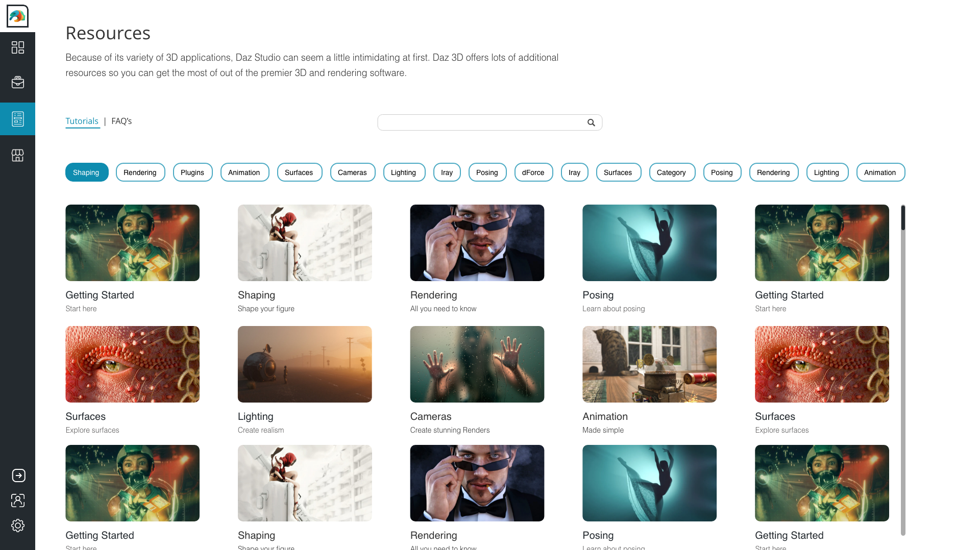
Task: Toggle the Lighting chip beside the Cameras chip
Action: pyautogui.click(x=404, y=172)
